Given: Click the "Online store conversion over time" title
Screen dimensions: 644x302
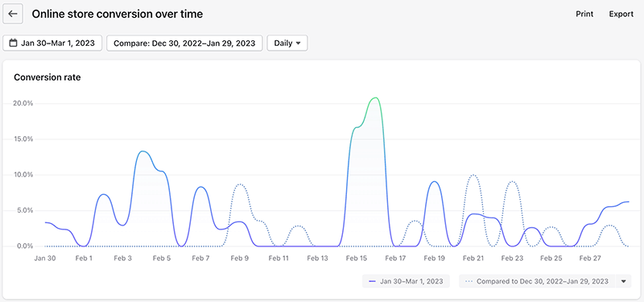Looking at the screenshot, I should (118, 14).
